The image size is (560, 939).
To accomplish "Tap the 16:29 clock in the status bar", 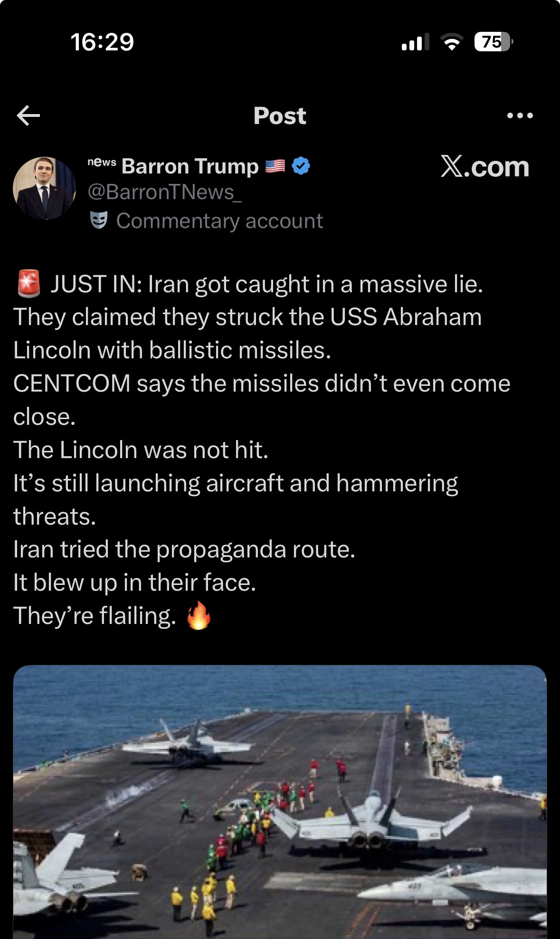I will click(x=102, y=42).
